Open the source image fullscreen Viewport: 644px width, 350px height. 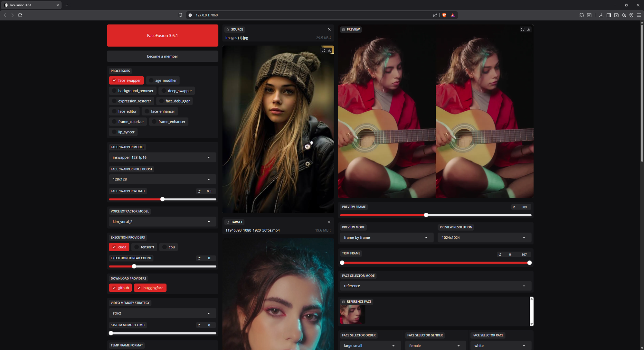point(323,50)
